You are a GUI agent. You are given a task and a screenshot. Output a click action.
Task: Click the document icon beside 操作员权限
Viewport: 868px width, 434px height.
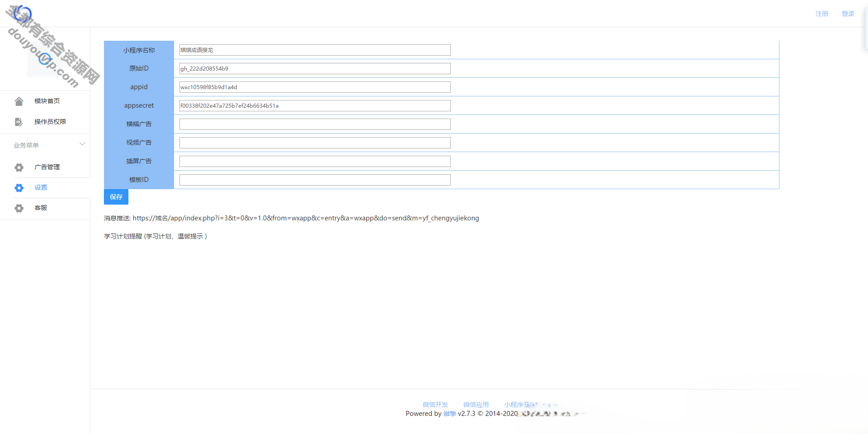tap(19, 122)
